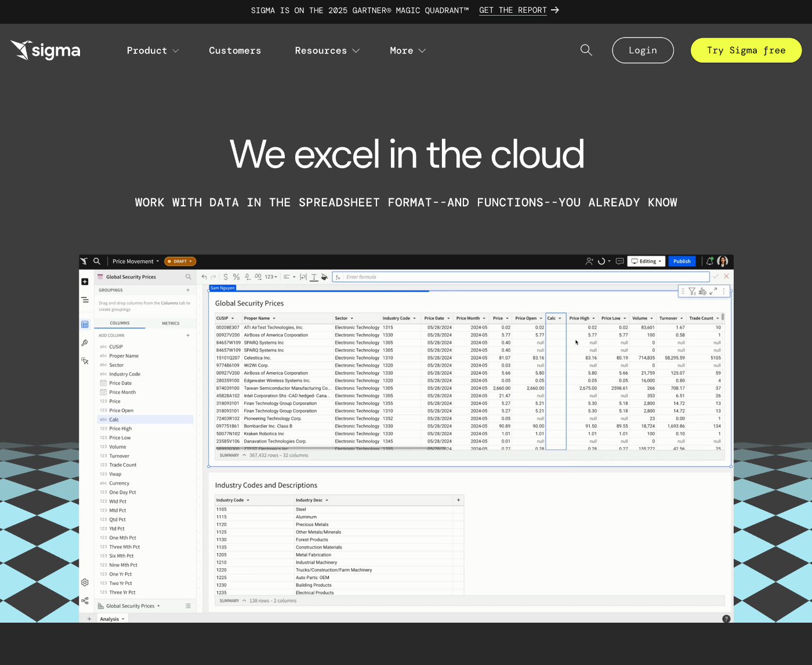Open the 123 number format dropdown
The width and height of the screenshot is (812, 665).
[x=271, y=277]
